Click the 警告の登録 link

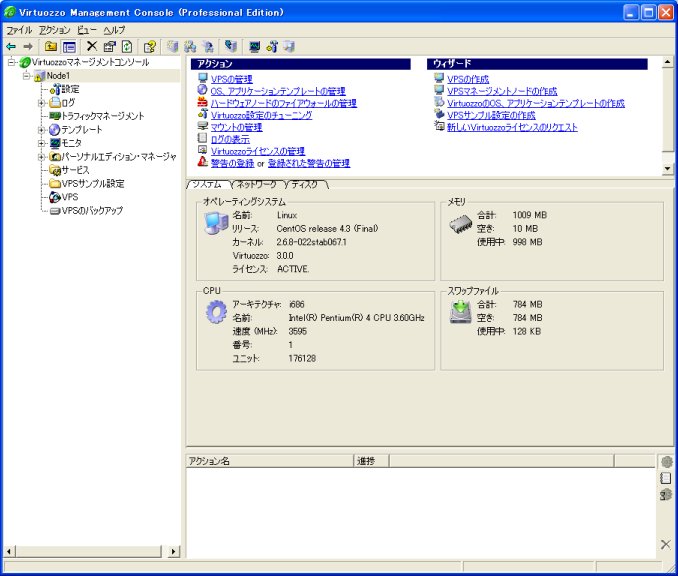tap(232, 163)
